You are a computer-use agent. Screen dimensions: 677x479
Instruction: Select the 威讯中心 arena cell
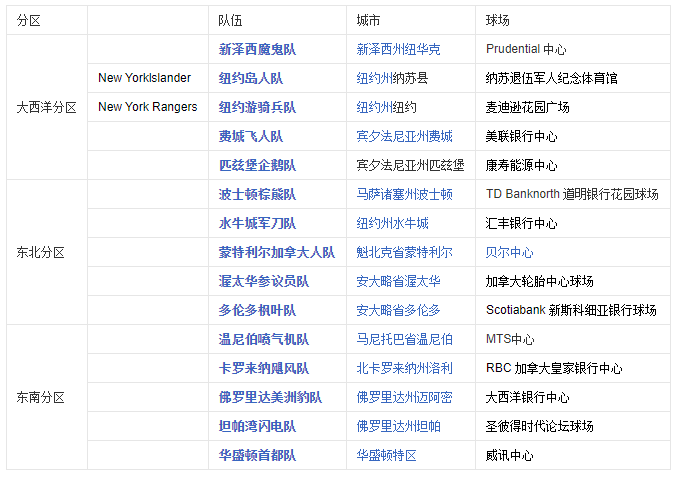pyautogui.click(x=573, y=455)
